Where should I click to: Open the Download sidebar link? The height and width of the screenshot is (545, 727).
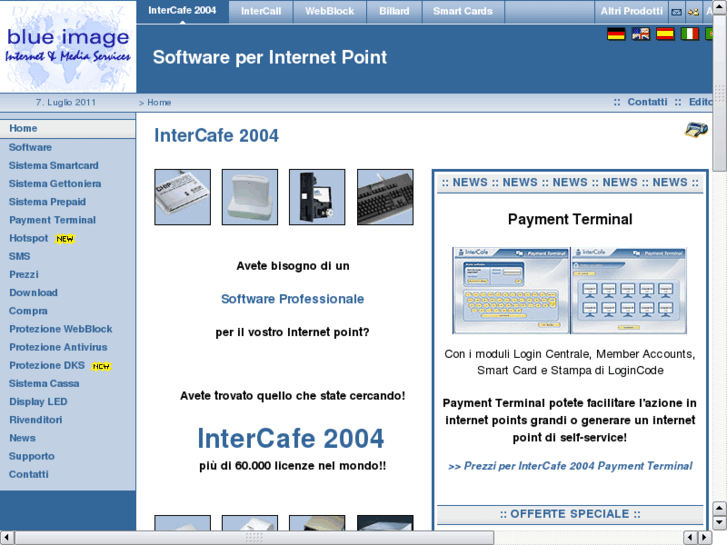pyautogui.click(x=33, y=293)
